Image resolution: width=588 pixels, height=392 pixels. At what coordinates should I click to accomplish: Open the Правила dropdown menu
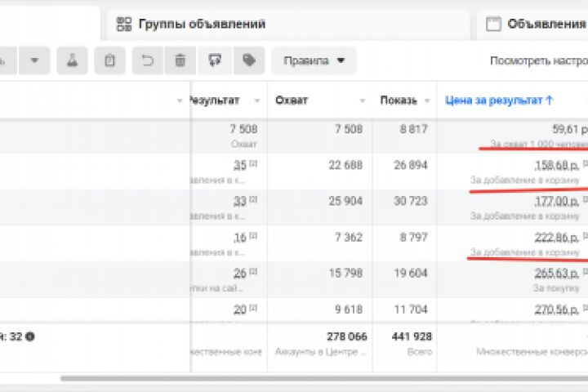point(314,60)
